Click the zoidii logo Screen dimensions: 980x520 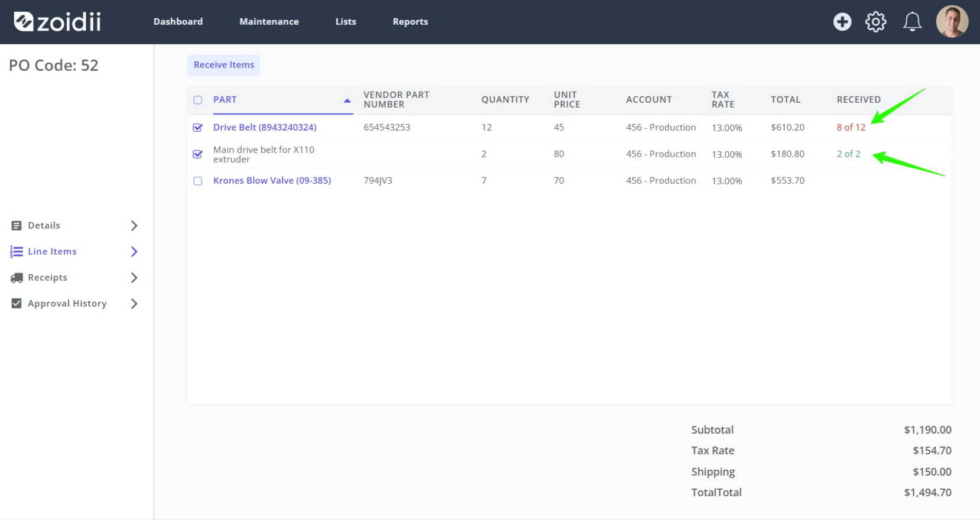coord(57,22)
